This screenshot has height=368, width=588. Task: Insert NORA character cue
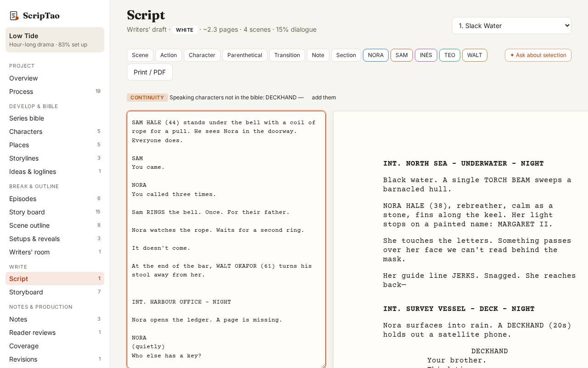click(x=376, y=55)
